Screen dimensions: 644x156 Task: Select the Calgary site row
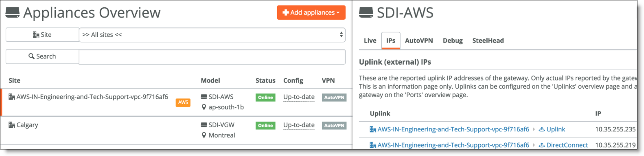(176, 130)
